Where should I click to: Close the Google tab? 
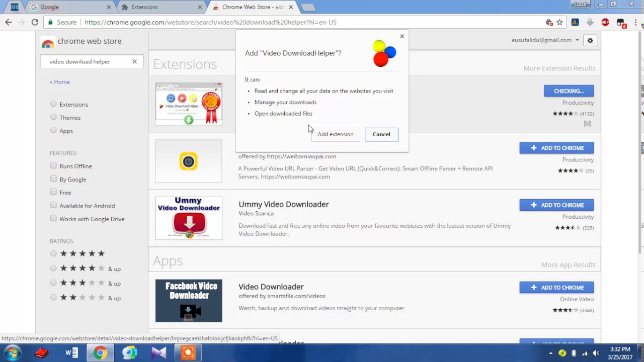point(109,7)
